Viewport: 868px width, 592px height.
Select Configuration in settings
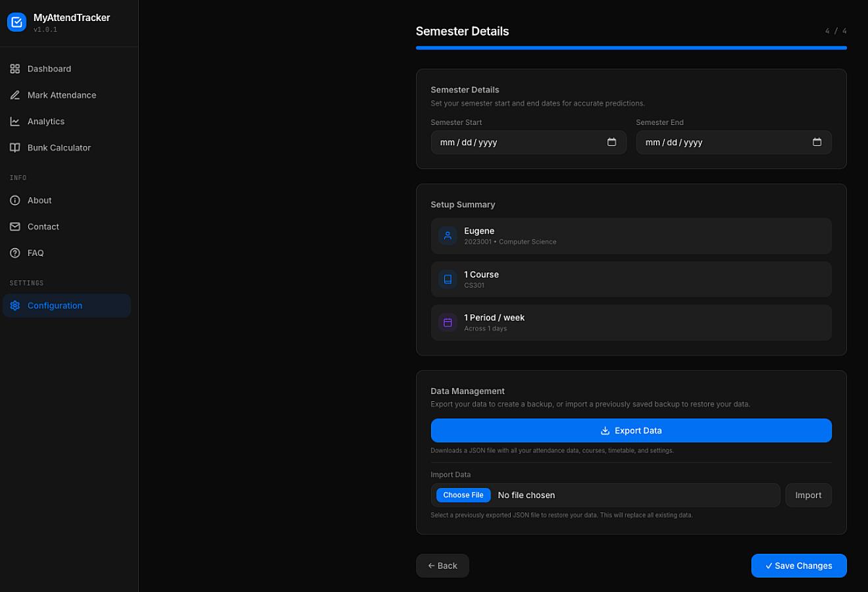click(66, 305)
